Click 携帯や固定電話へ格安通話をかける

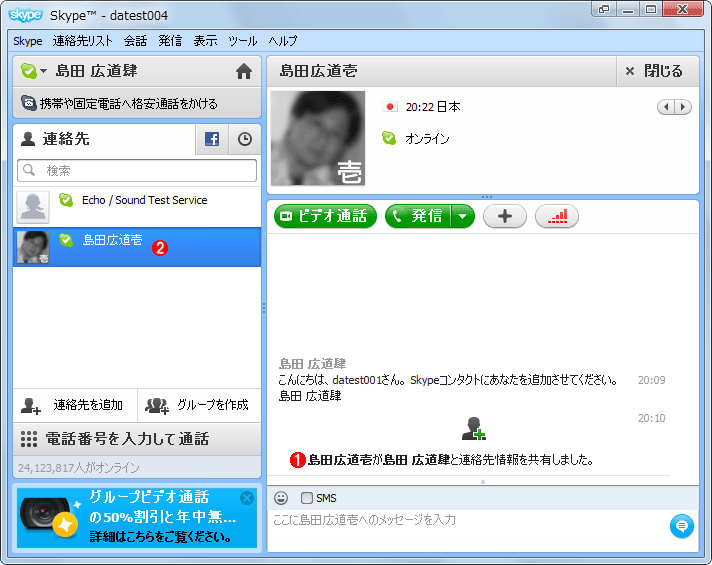point(137,104)
